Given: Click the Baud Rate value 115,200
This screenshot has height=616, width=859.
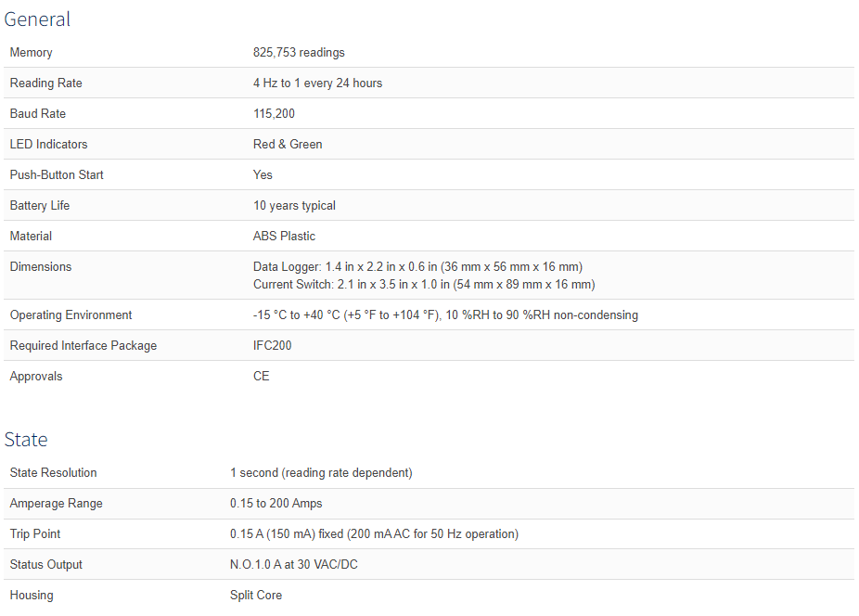Looking at the screenshot, I should 274,114.
